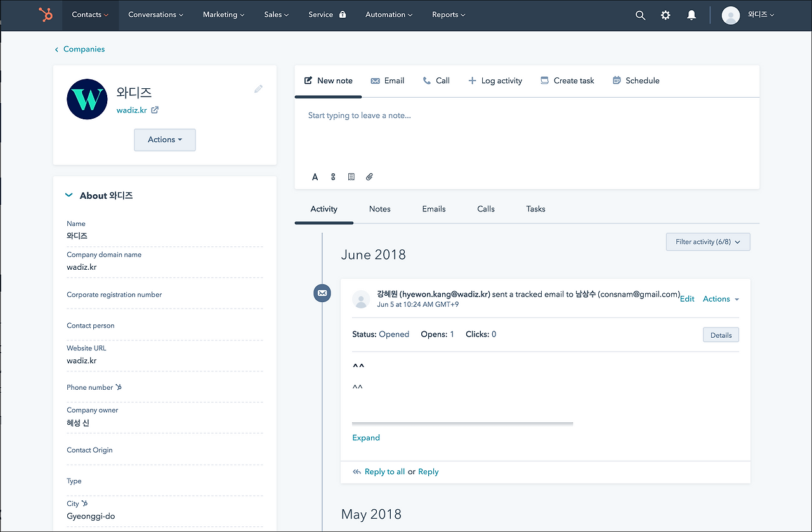Insert snippet or document in note editor

pyautogui.click(x=351, y=177)
